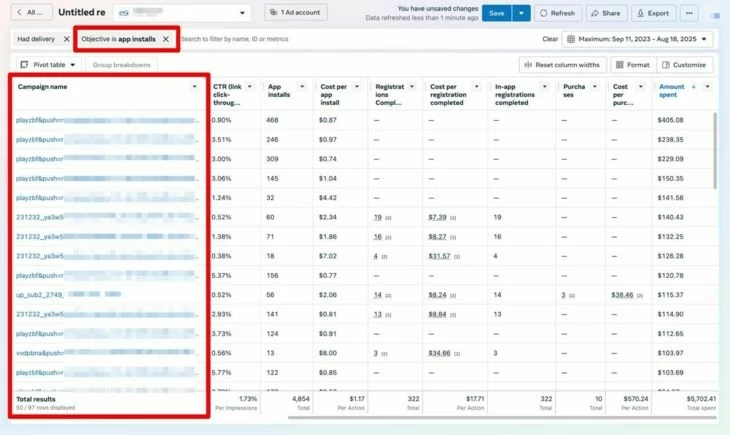This screenshot has height=435, width=730.
Task: Remove the 'Had delivery' filter chip
Action: point(67,39)
